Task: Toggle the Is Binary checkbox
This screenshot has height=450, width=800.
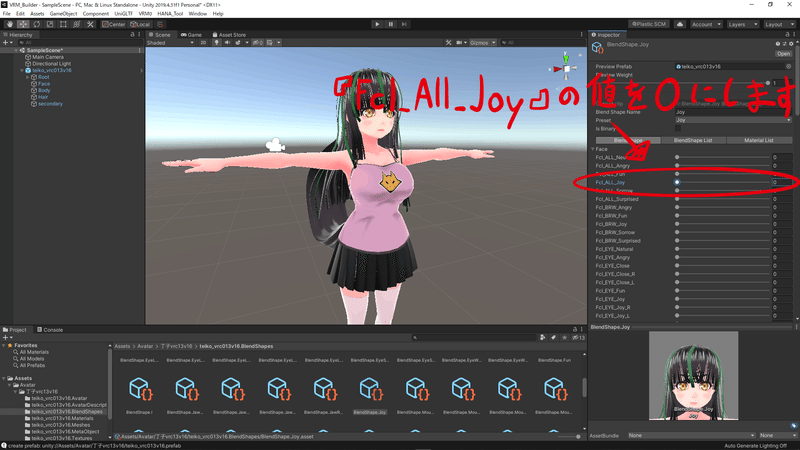Action: [x=678, y=129]
